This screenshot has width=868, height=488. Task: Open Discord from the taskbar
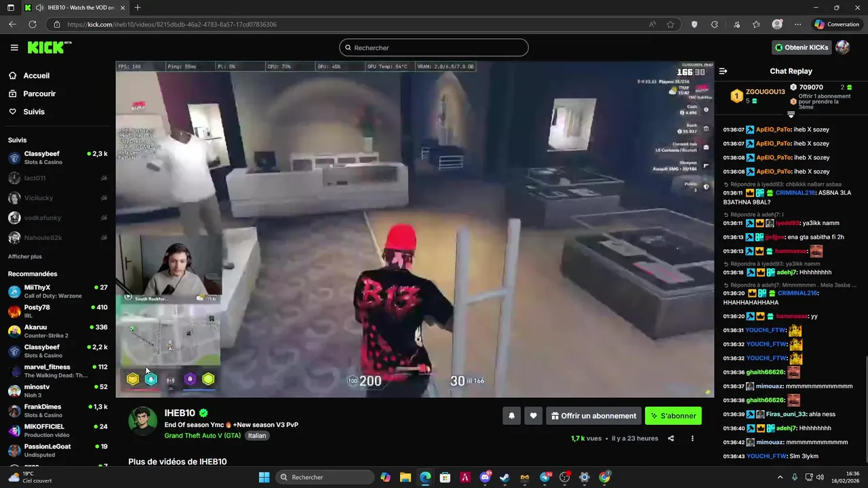485,477
